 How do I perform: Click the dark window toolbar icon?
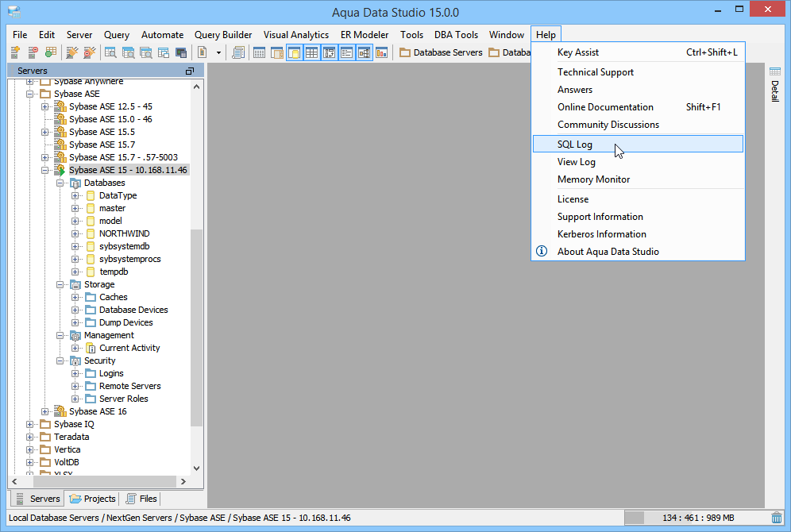point(181,52)
